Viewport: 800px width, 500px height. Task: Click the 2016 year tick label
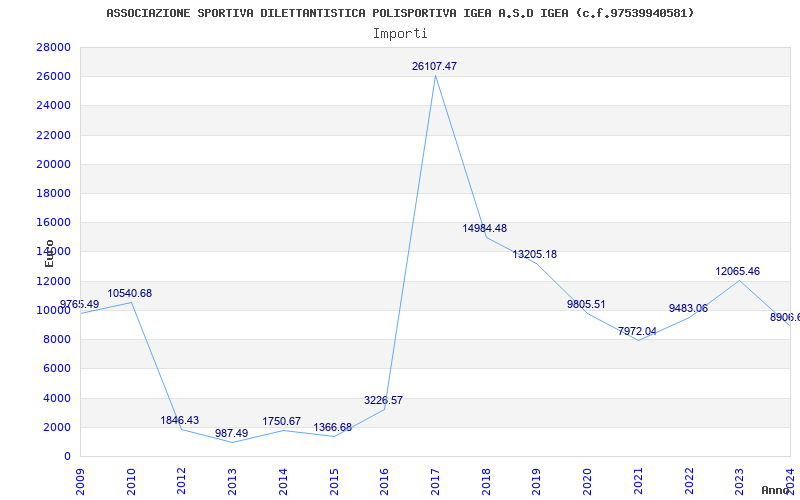tap(384, 482)
